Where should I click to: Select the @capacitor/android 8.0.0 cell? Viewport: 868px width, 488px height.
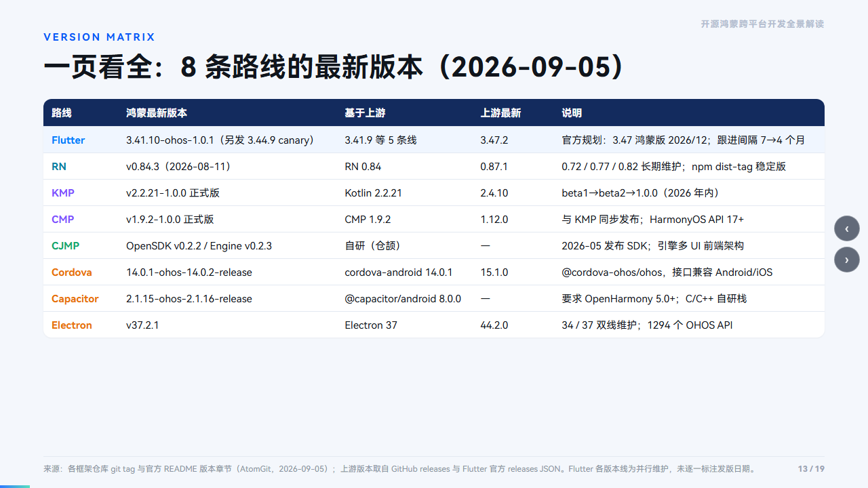(x=403, y=299)
